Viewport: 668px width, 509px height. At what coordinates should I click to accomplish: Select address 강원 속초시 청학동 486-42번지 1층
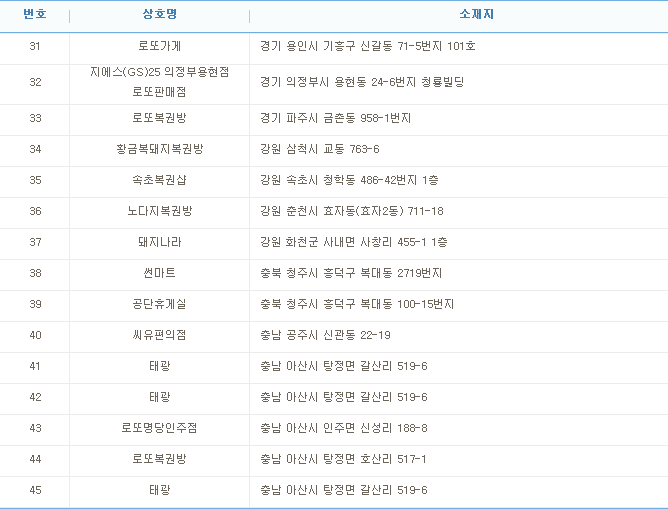pos(349,180)
